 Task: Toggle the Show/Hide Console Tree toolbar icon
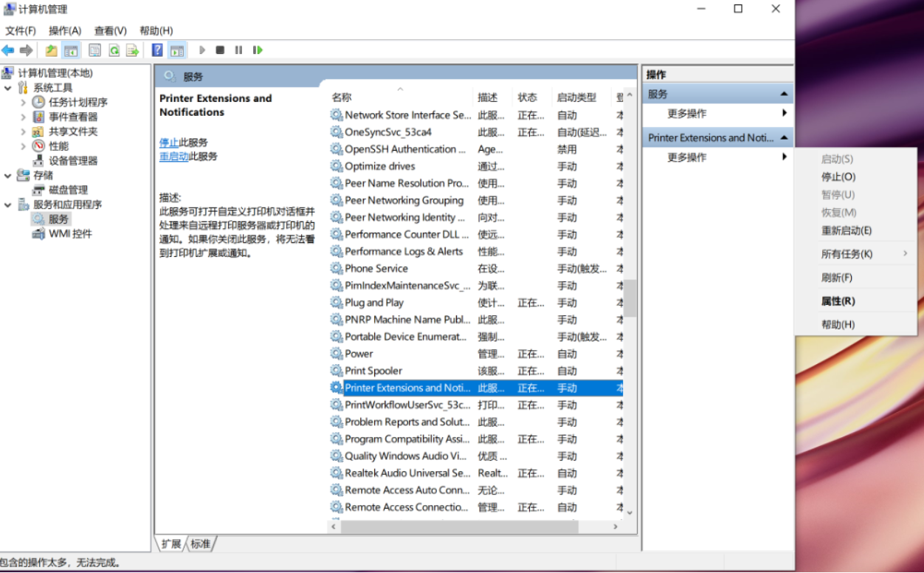72,50
